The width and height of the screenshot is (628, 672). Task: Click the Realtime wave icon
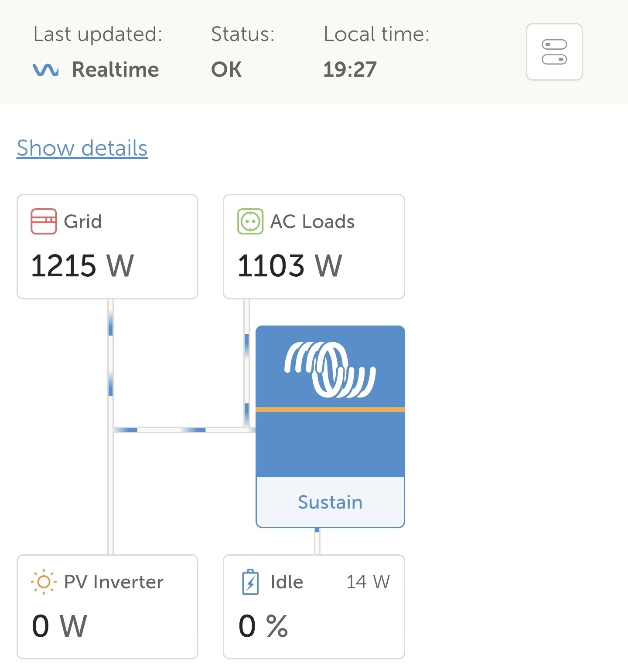(46, 70)
